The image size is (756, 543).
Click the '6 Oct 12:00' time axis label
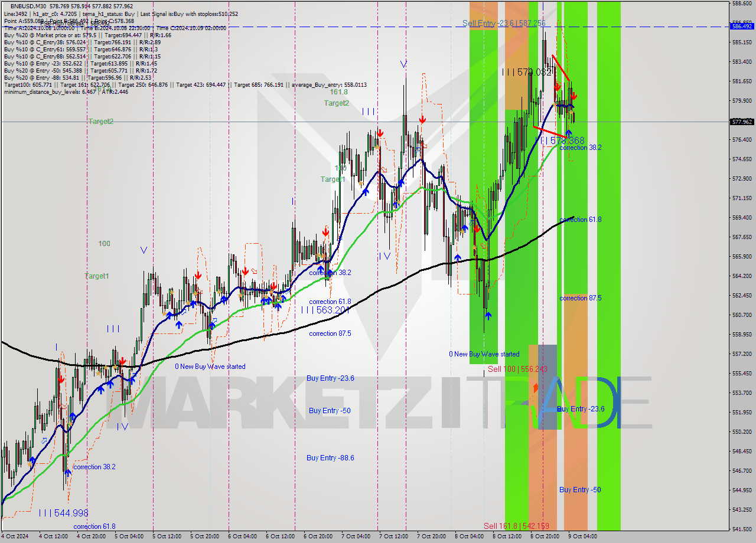(x=280, y=537)
